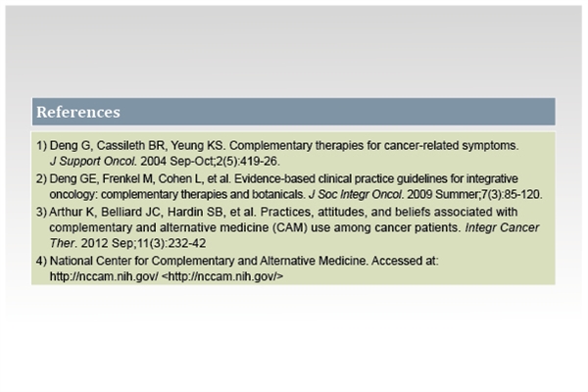Click the "2004 Sep-Oct;2(5):419-26" citation

click(209, 162)
